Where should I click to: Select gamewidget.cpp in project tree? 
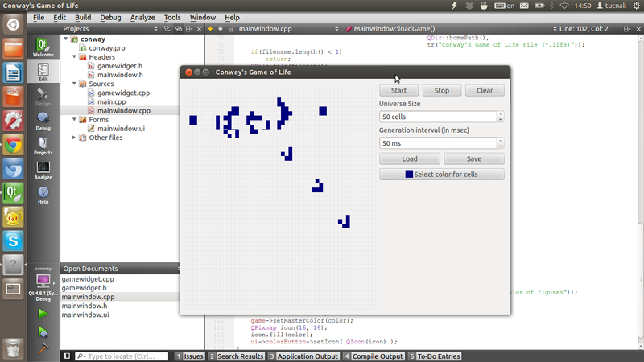tap(124, 93)
